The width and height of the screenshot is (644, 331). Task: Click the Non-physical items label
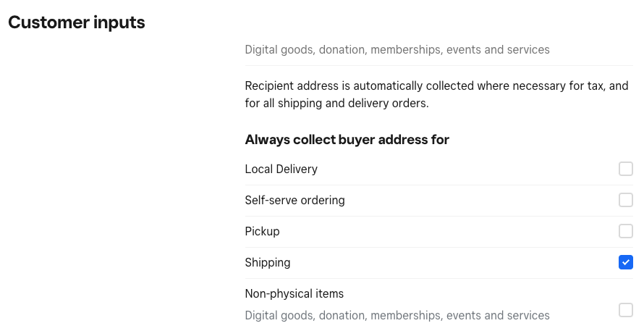(x=295, y=293)
